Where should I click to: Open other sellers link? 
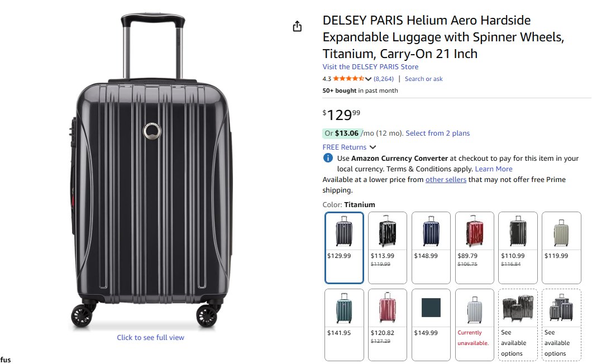[446, 180]
